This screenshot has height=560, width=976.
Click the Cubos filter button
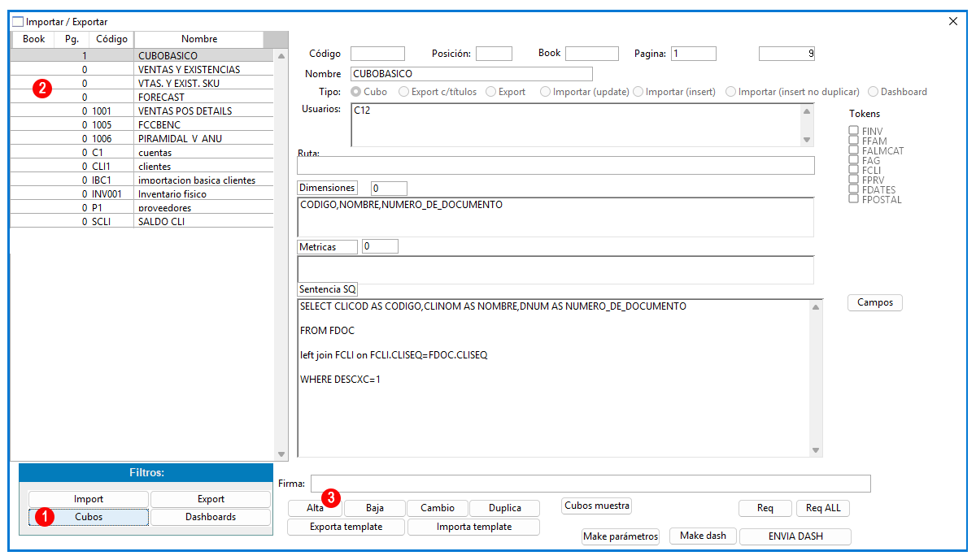coord(89,517)
